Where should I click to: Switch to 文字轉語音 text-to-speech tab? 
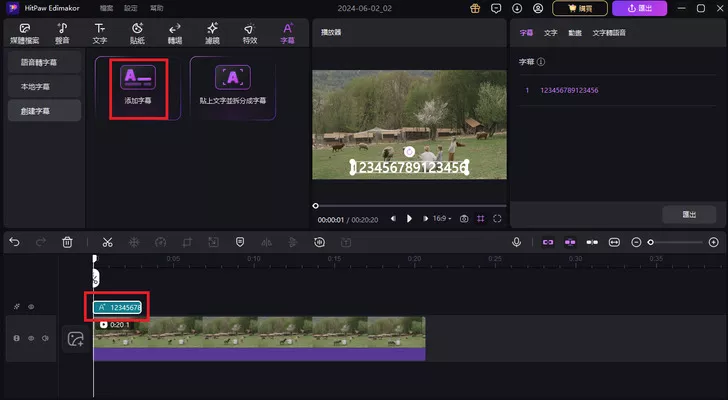point(609,33)
